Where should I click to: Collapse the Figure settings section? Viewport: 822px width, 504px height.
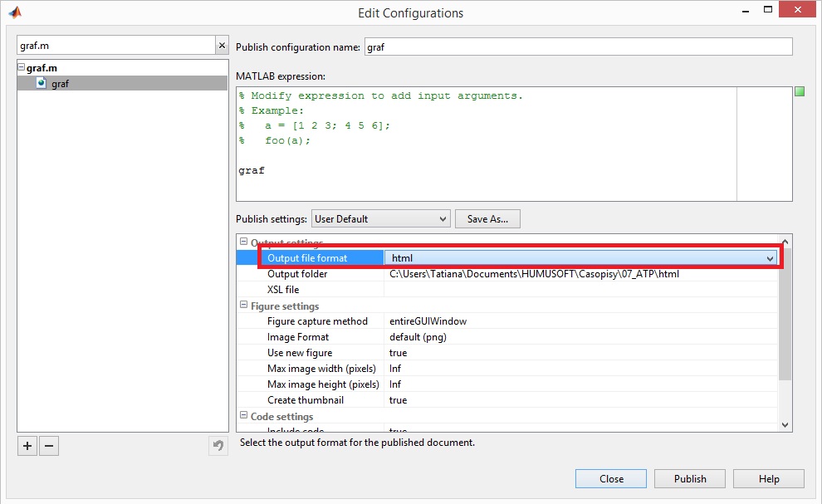243,305
